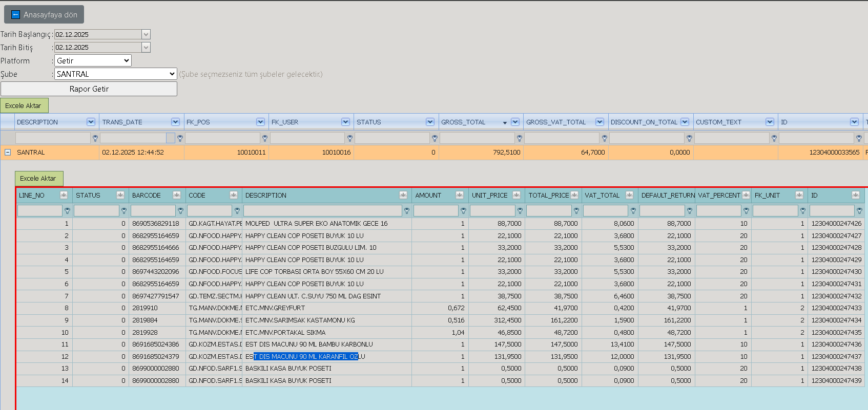Click funnel icon under GROSS_TOTAL column
868x410 pixels.
tap(520, 138)
